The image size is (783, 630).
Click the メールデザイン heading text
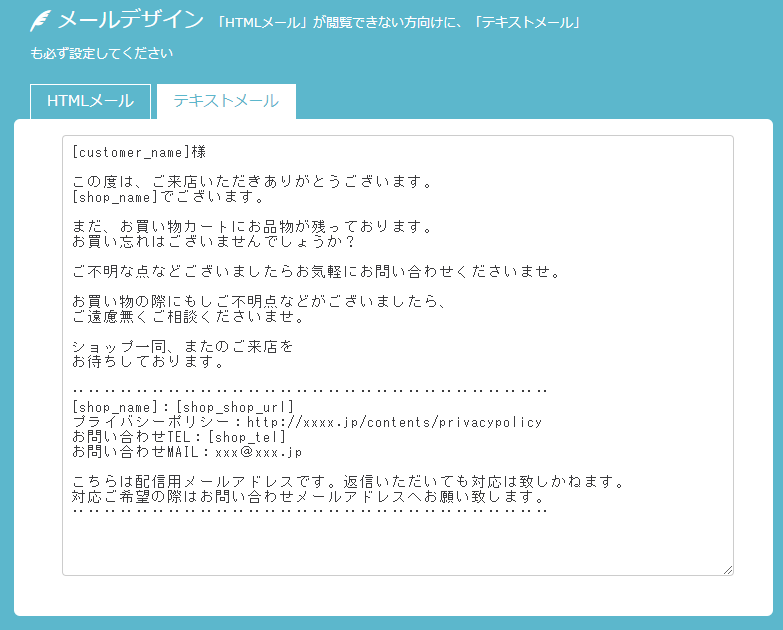tap(130, 21)
